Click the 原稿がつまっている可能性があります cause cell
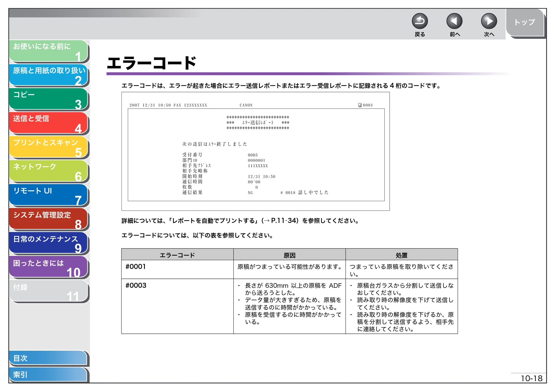The width and height of the screenshot is (555, 392). point(289,269)
